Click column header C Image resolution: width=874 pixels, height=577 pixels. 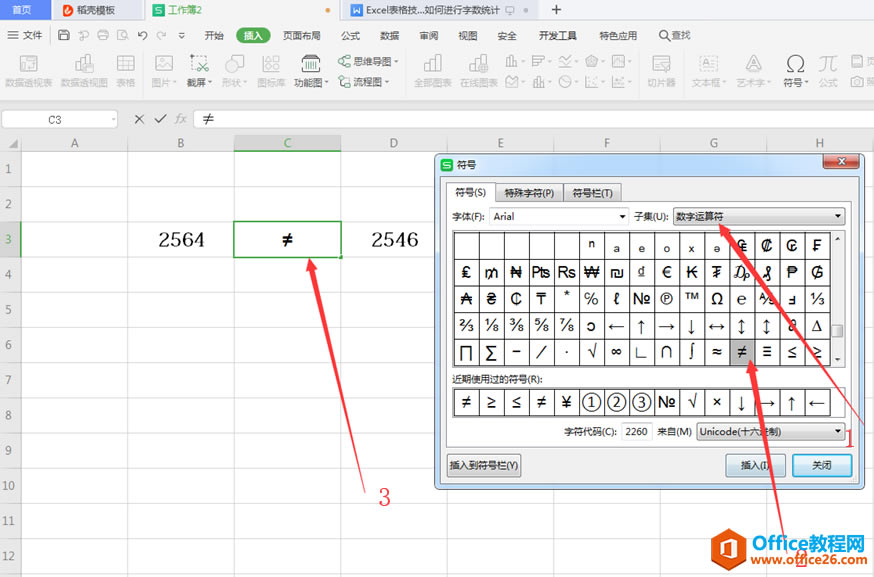pyautogui.click(x=287, y=143)
